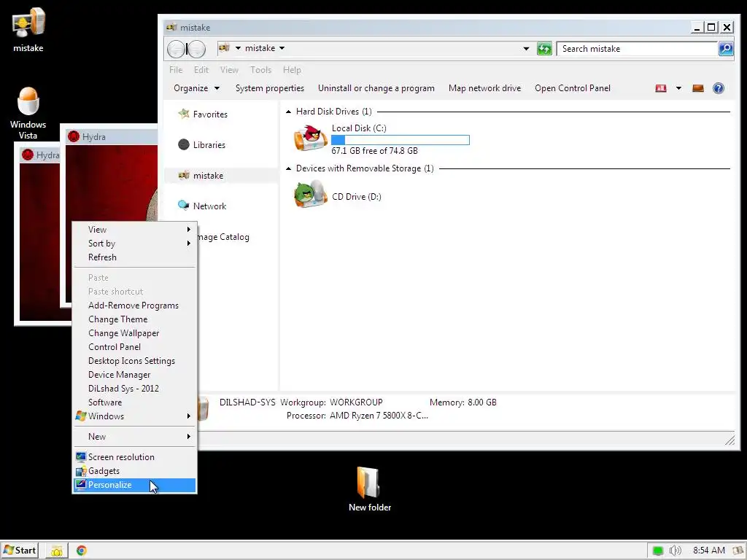Click Open Control Panel in toolbar

click(572, 88)
